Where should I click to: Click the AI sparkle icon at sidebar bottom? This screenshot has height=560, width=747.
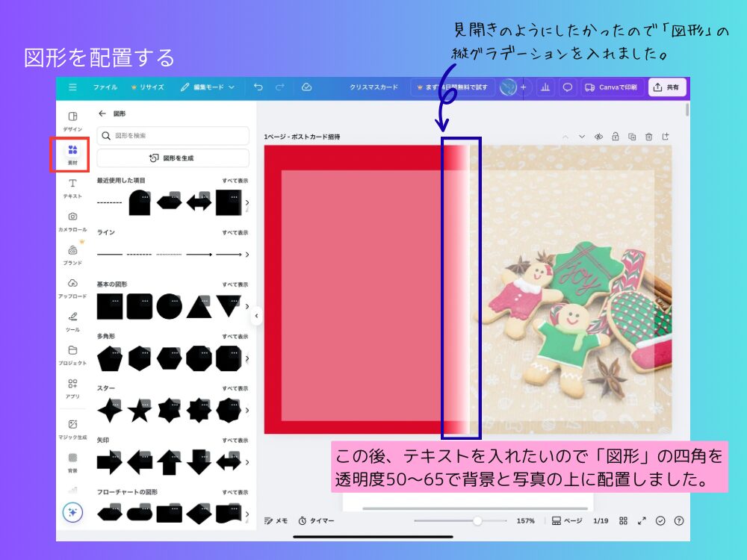coord(72,512)
